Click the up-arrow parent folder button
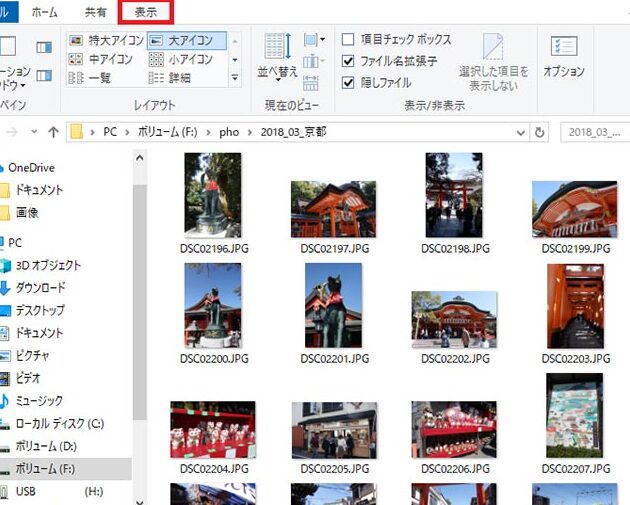The image size is (630, 505). 54,132
